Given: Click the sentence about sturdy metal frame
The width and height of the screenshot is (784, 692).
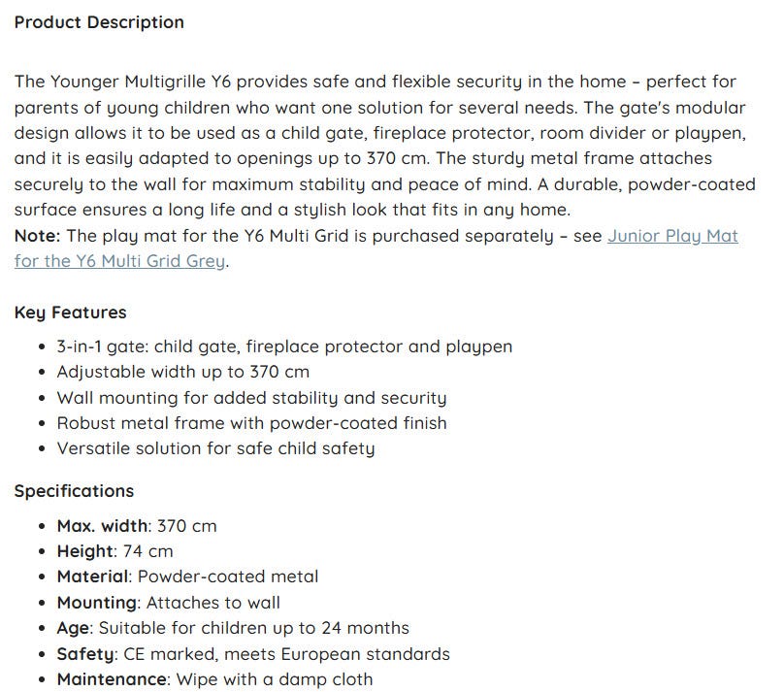Looking at the screenshot, I should point(573,158).
